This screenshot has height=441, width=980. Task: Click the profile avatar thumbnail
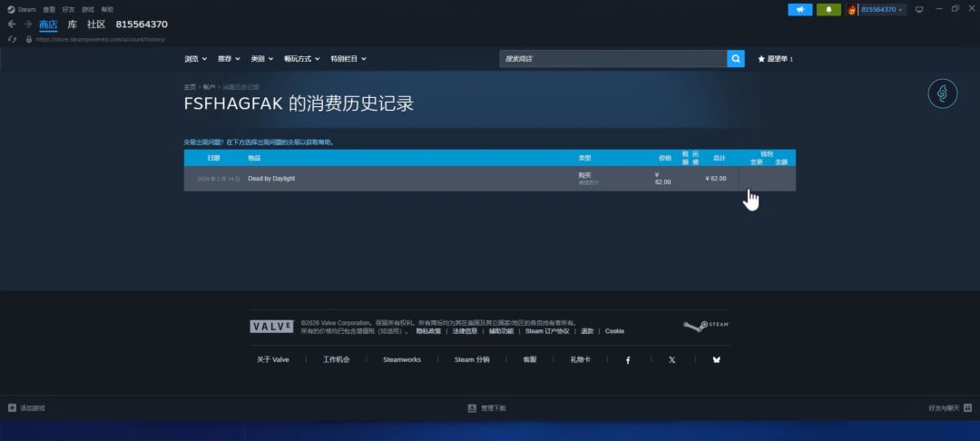click(852, 9)
